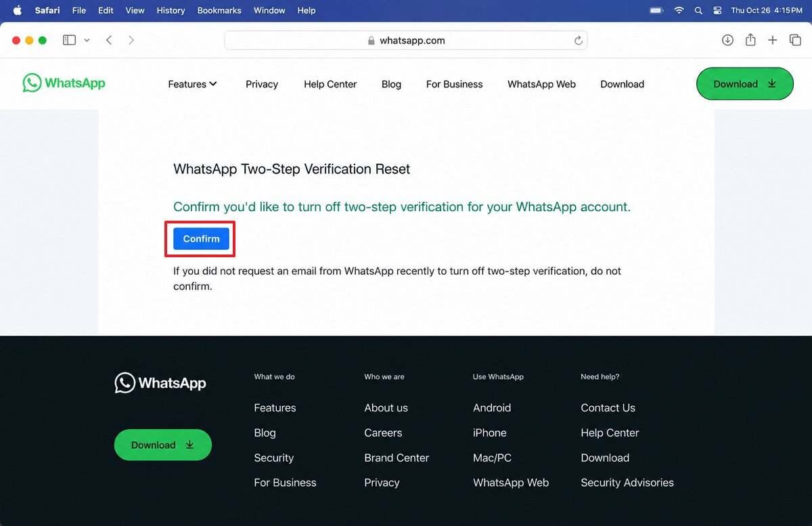Open the Edit menu
Image resolution: width=812 pixels, height=526 pixels.
(x=106, y=10)
